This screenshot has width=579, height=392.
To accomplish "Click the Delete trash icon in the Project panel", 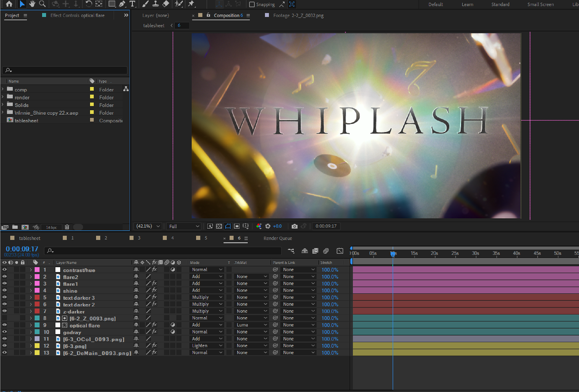I will [67, 227].
